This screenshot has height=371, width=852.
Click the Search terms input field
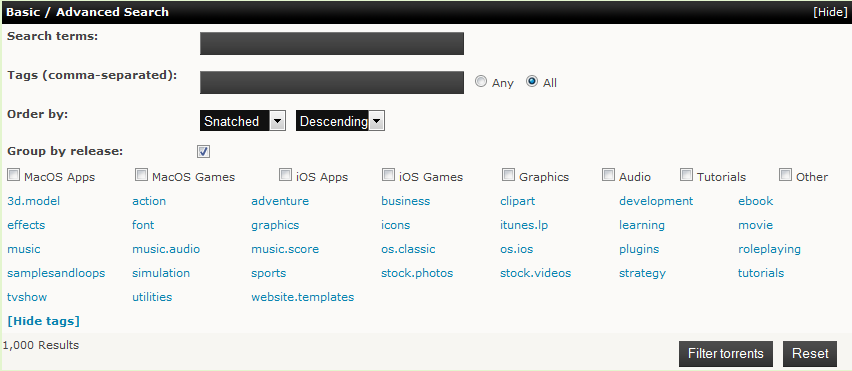(331, 43)
